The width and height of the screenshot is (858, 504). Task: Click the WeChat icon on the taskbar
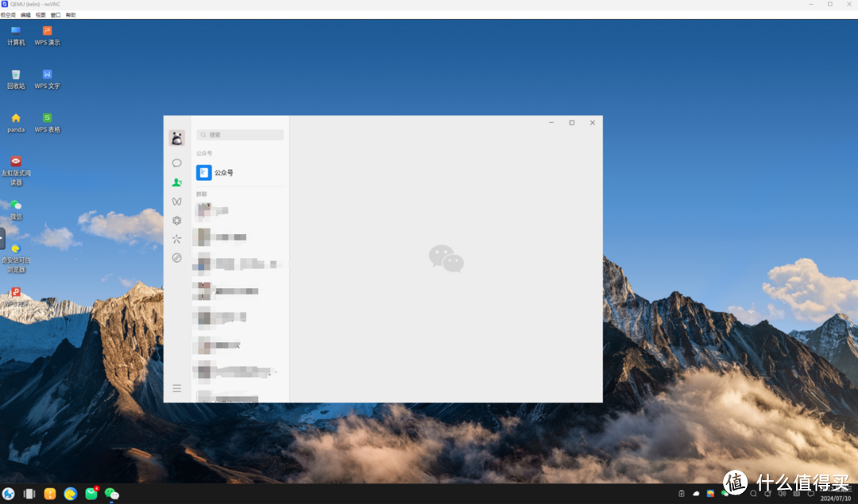112,494
